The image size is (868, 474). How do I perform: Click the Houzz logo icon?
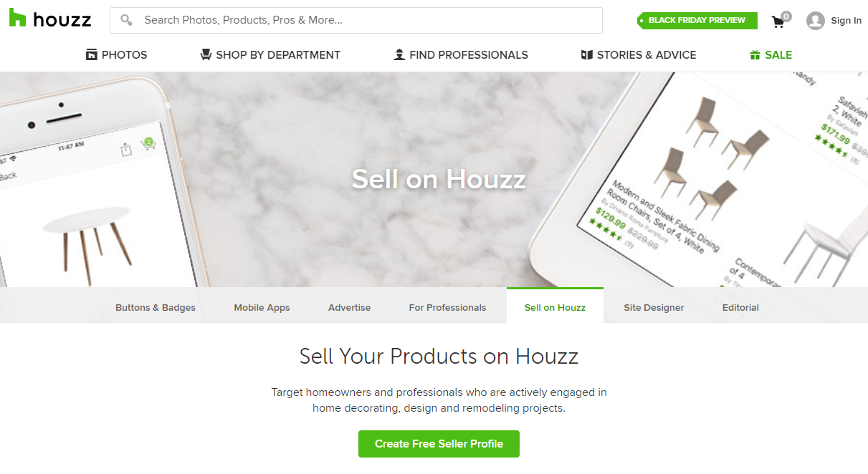click(x=18, y=19)
